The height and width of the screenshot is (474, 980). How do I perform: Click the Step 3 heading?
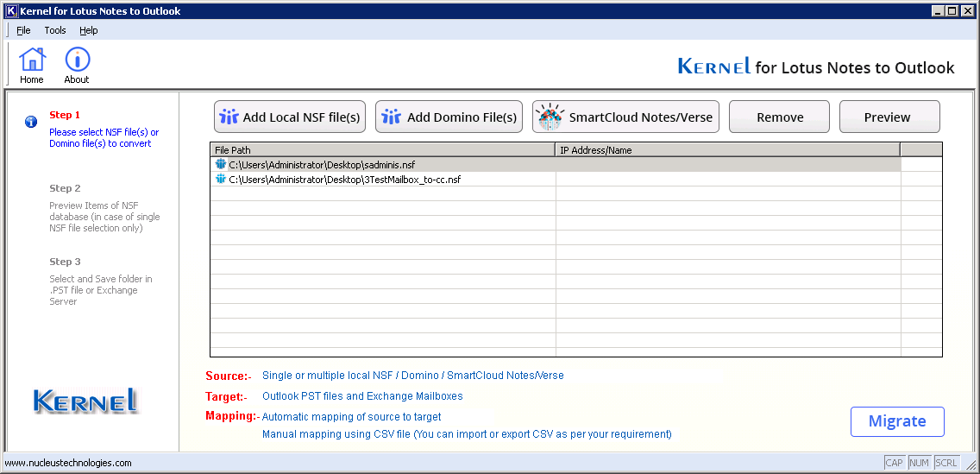[x=65, y=262]
